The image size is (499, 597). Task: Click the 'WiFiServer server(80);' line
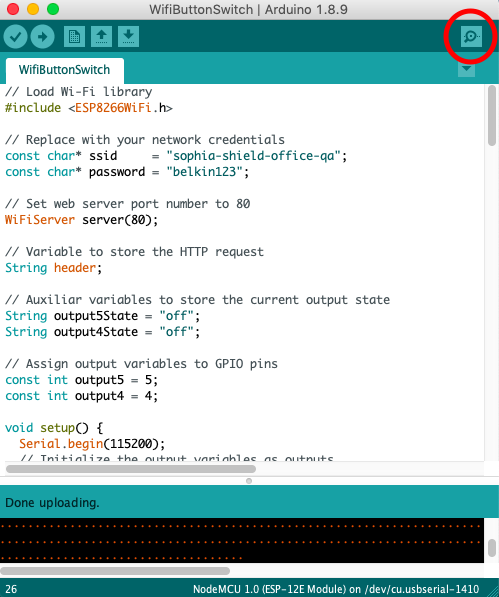point(81,220)
